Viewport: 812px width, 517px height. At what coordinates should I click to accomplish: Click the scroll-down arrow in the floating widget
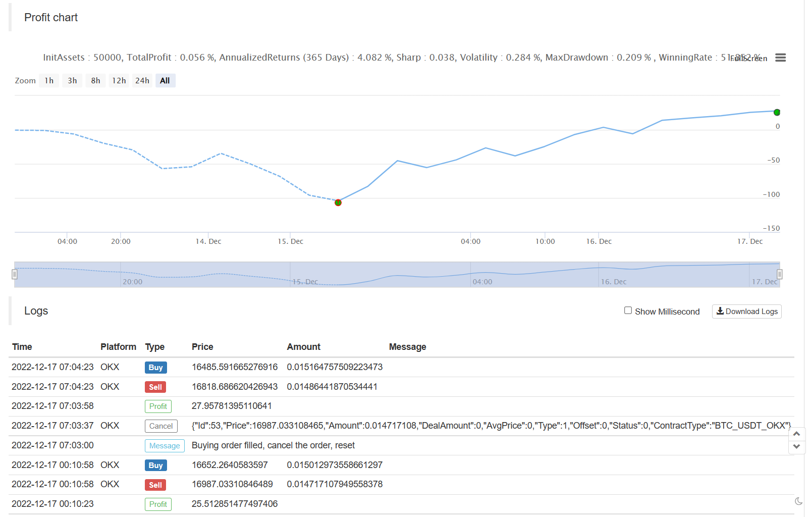[796, 446]
